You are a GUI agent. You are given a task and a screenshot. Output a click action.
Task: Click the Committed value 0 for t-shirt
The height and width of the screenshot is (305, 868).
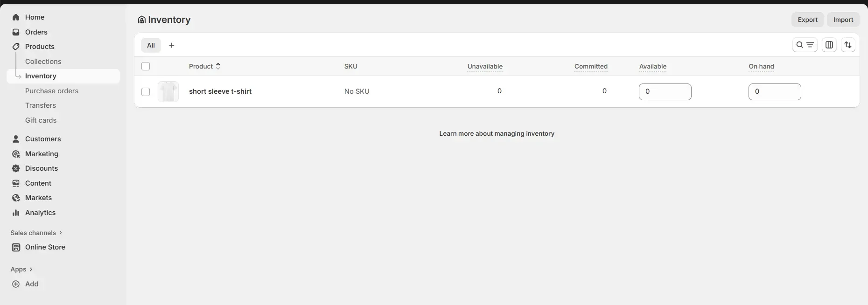[604, 91]
